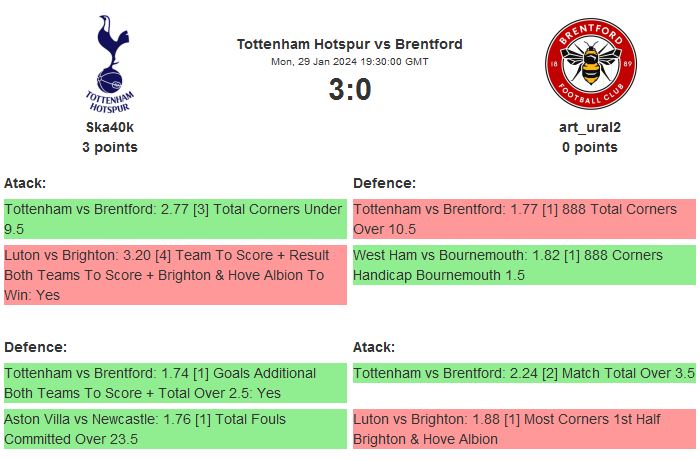
Task: Click the upper right Defence section heading
Action: pos(384,183)
